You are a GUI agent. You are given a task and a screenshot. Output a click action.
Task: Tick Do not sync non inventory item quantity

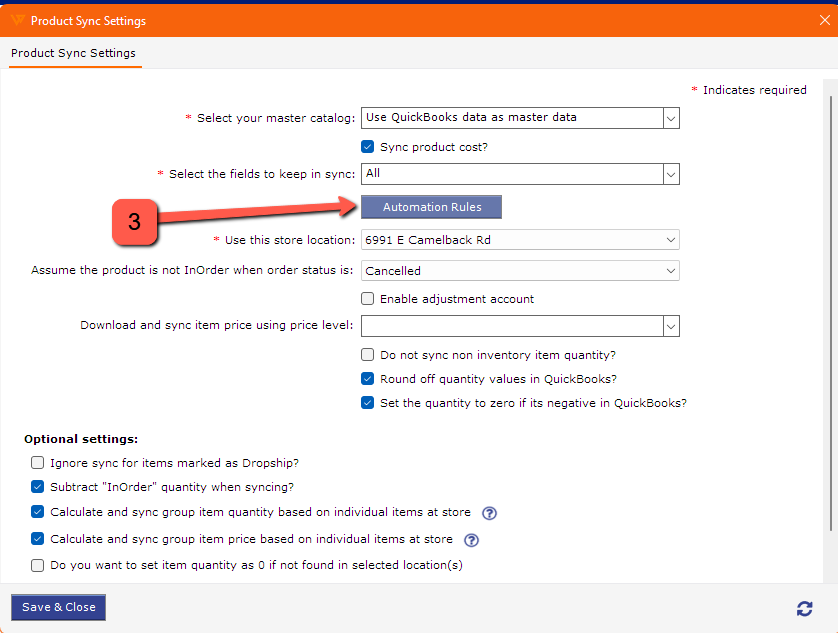367,354
